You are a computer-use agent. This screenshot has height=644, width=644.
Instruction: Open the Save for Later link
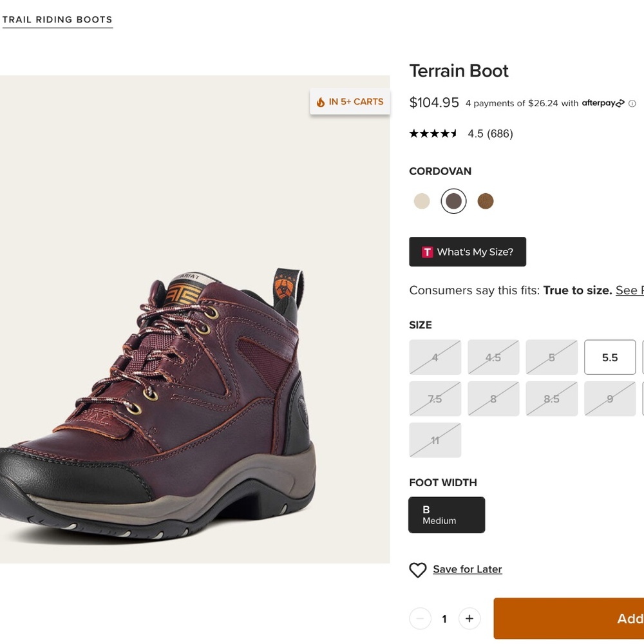coord(468,569)
